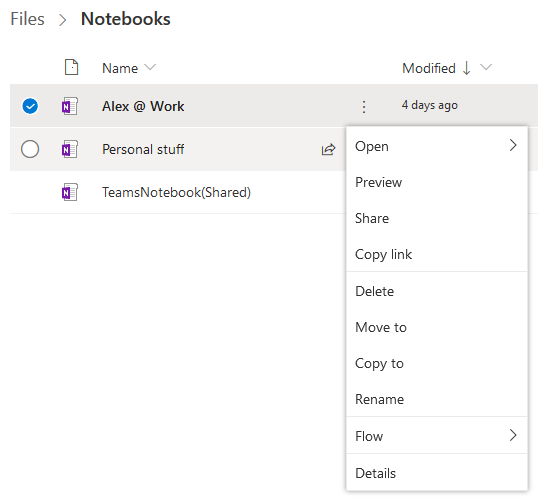Click the OneNote icon beside Alex @ Work
This screenshot has width=538, height=499.
(70, 106)
